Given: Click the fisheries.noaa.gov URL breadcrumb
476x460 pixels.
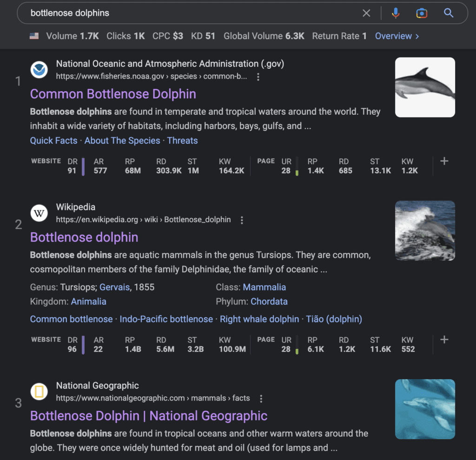Looking at the screenshot, I should click(152, 76).
